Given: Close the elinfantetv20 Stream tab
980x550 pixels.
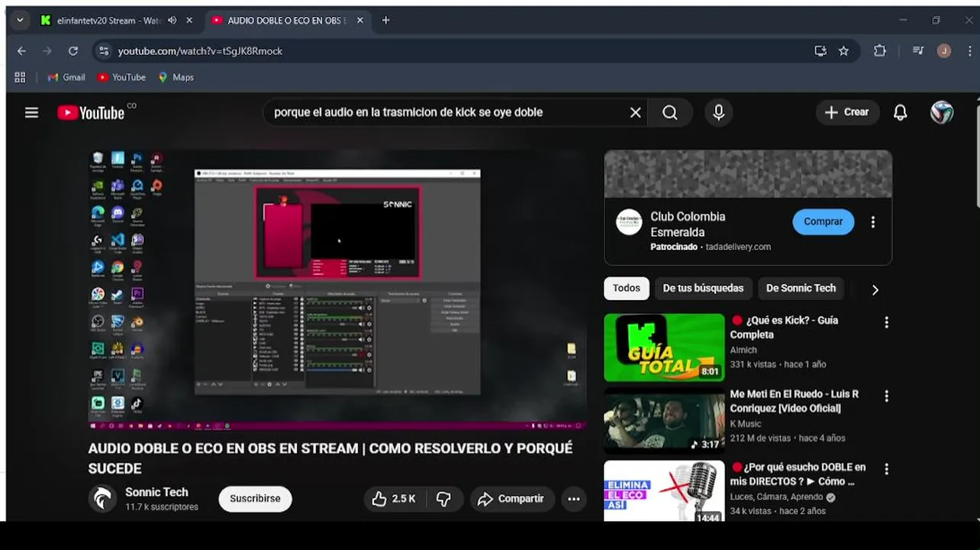Looking at the screenshot, I should 189,21.
